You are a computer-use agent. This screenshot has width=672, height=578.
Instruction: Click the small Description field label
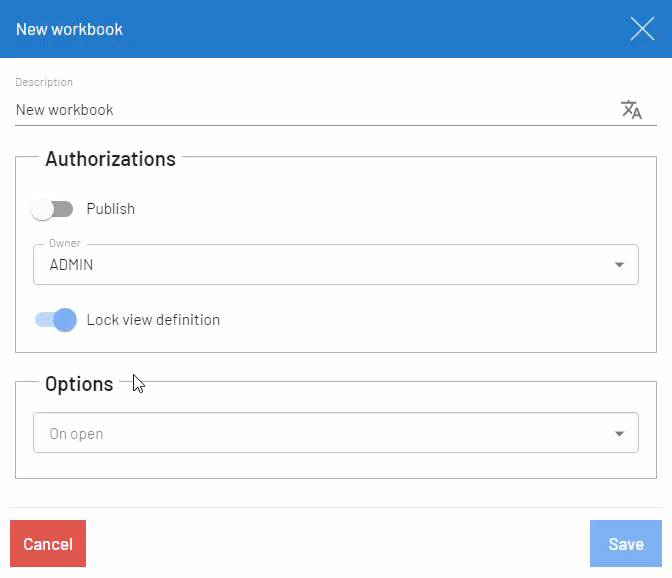pos(44,82)
